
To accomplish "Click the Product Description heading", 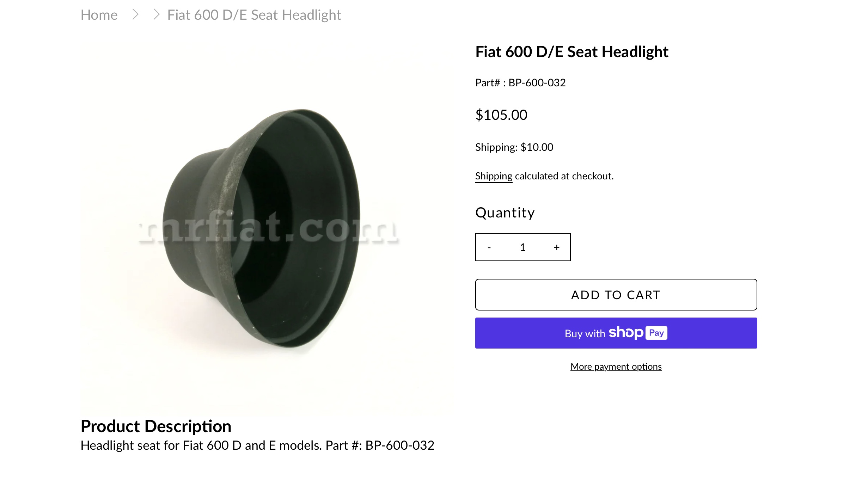I will (x=156, y=426).
